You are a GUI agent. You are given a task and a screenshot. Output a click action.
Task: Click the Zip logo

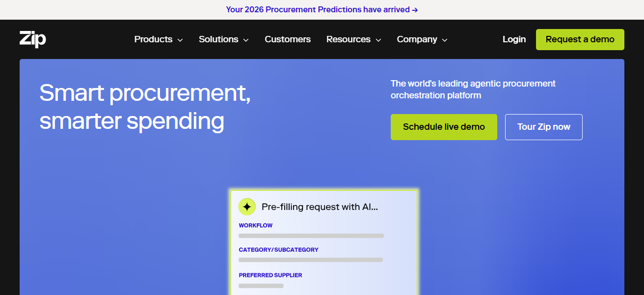tap(32, 39)
